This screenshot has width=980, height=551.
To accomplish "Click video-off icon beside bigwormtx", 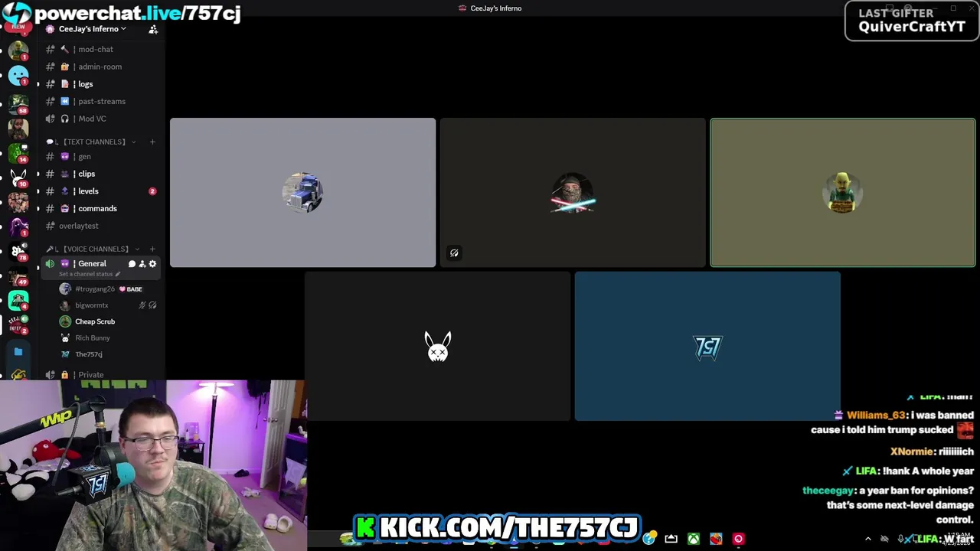I will 152,305.
